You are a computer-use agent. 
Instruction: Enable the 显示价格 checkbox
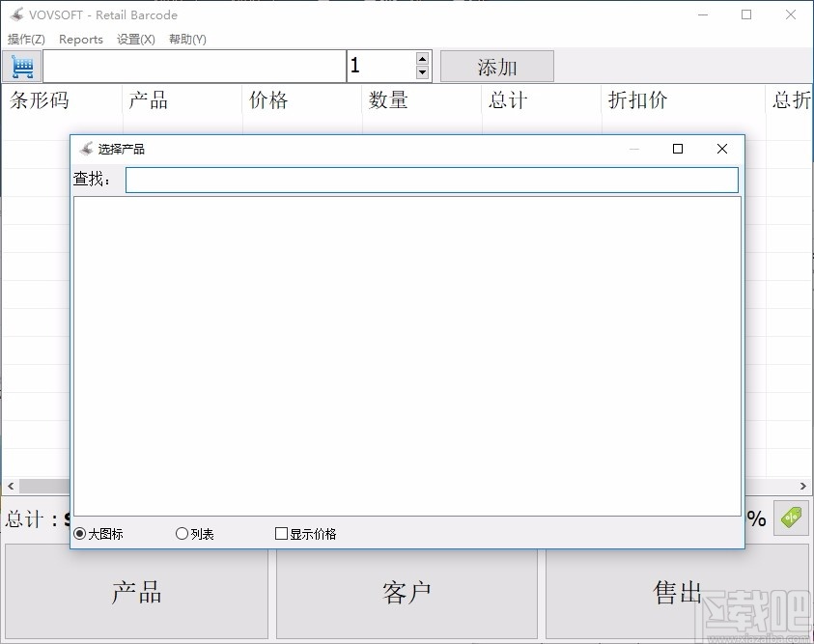pyautogui.click(x=281, y=533)
